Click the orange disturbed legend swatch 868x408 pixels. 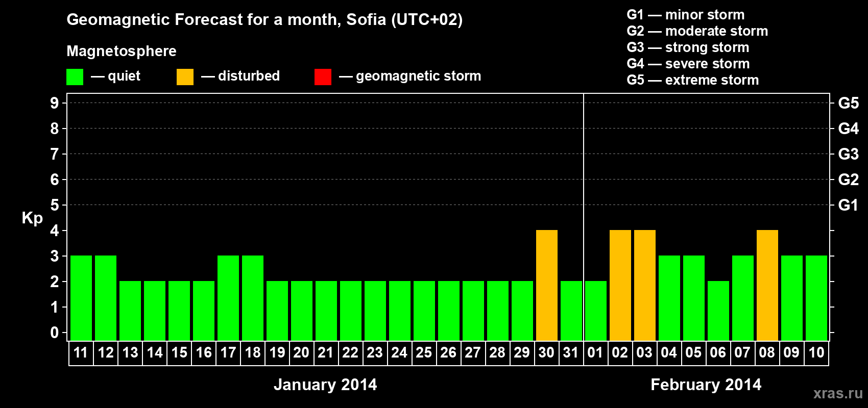185,77
